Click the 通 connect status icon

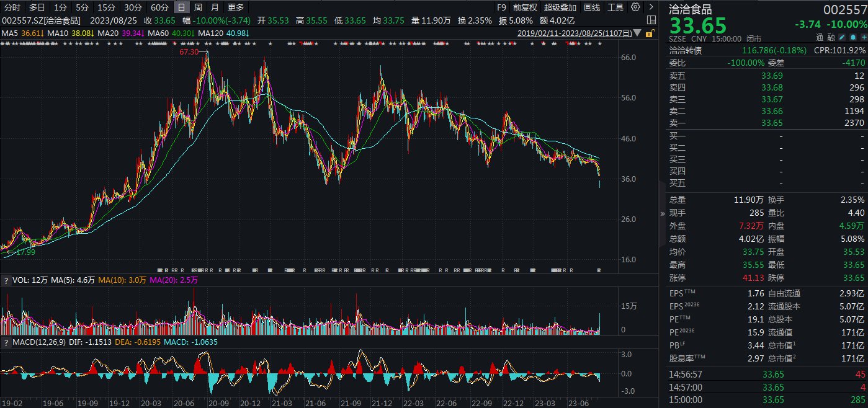coord(820,37)
